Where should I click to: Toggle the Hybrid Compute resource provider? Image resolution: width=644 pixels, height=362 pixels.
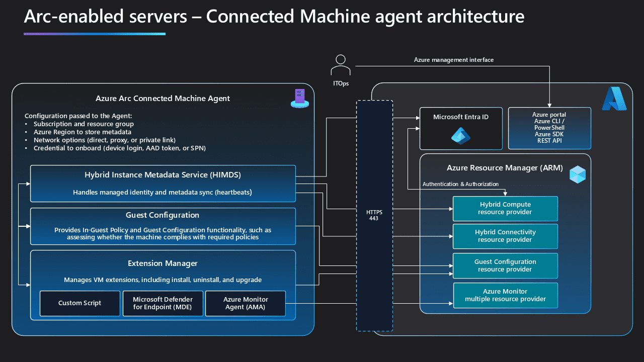tap(505, 209)
